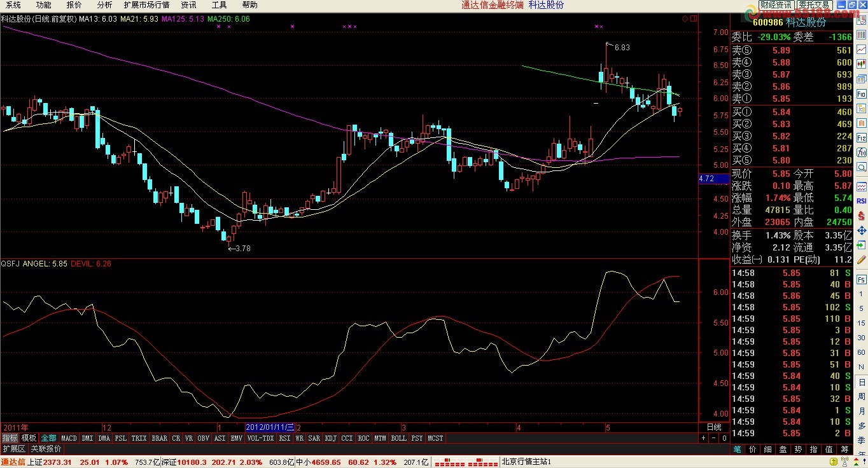This screenshot has height=468, width=868.
Task: Click the pencil drawing tool sidebar icon
Action: pyautogui.click(x=862, y=260)
